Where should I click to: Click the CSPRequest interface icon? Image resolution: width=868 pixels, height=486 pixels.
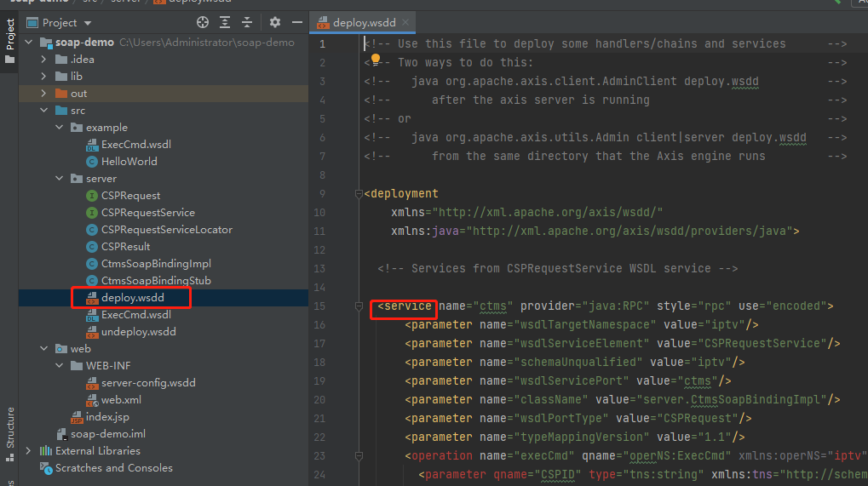pyautogui.click(x=92, y=196)
